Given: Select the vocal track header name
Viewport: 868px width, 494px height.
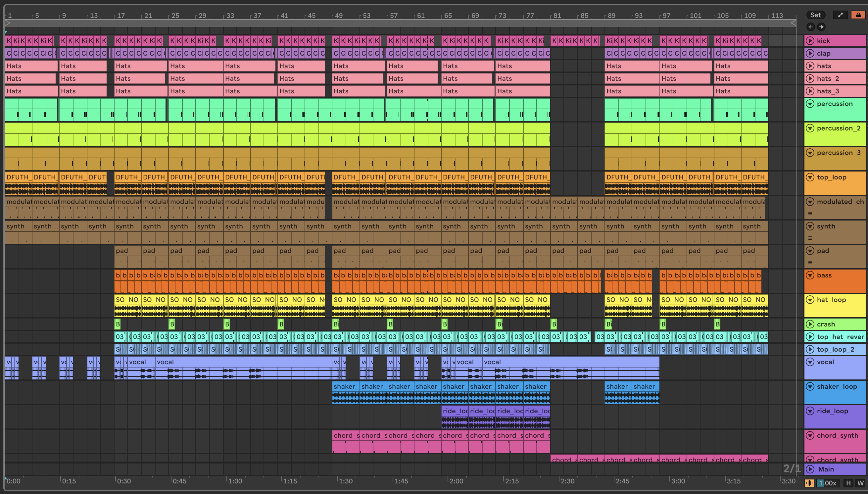Looking at the screenshot, I should [825, 362].
